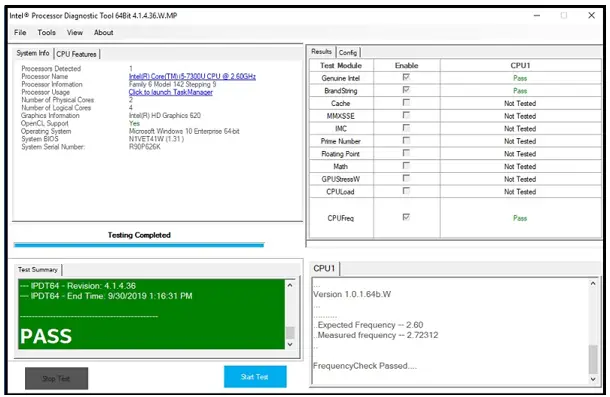
Task: Open the File menu
Action: click(20, 33)
